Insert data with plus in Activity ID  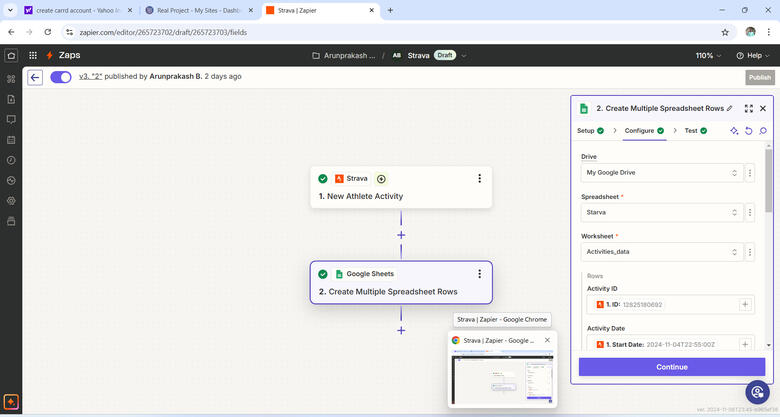click(745, 305)
